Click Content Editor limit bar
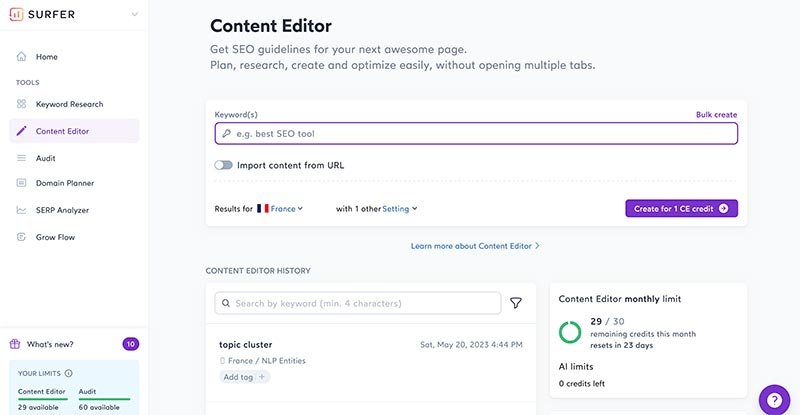Image resolution: width=800 pixels, height=415 pixels. pos(42,399)
